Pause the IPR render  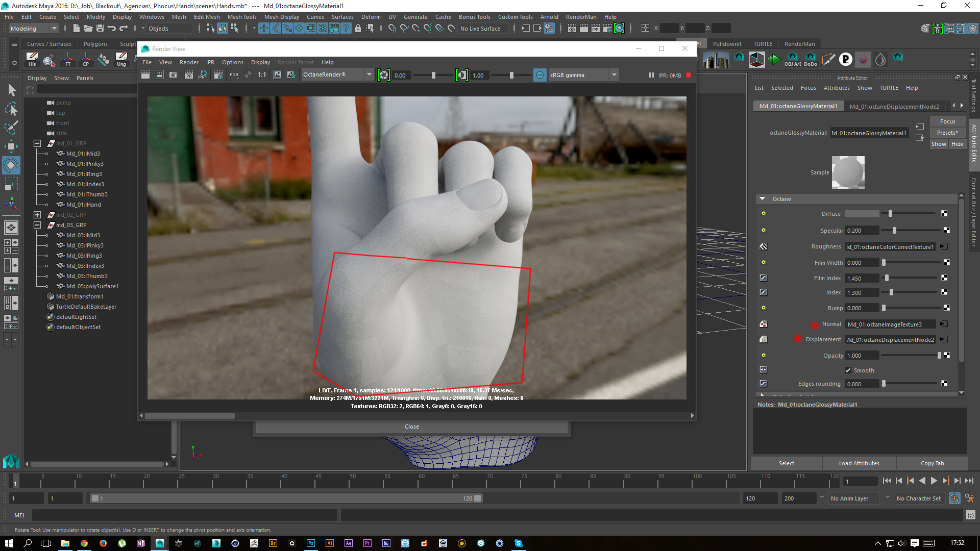(x=651, y=75)
